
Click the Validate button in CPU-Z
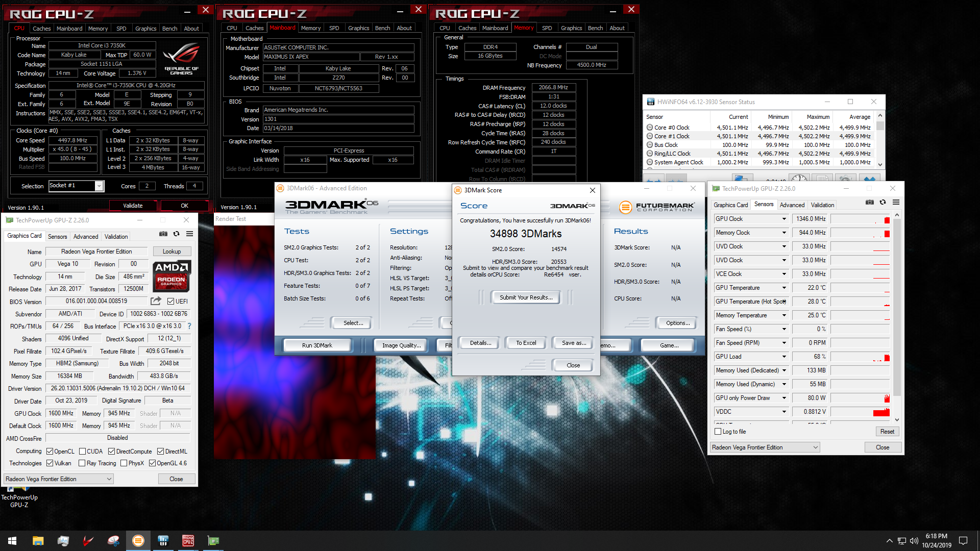(x=133, y=206)
